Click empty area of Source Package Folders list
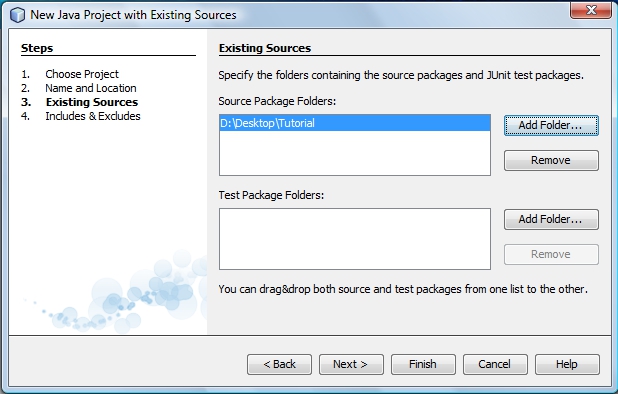This screenshot has width=618, height=394. pyautogui.click(x=355, y=153)
